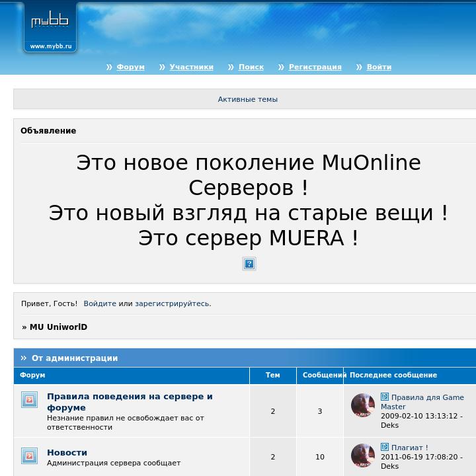Click 'Администрация сервера сообщает' description
Screen dimensions: 476x476
coord(114,463)
